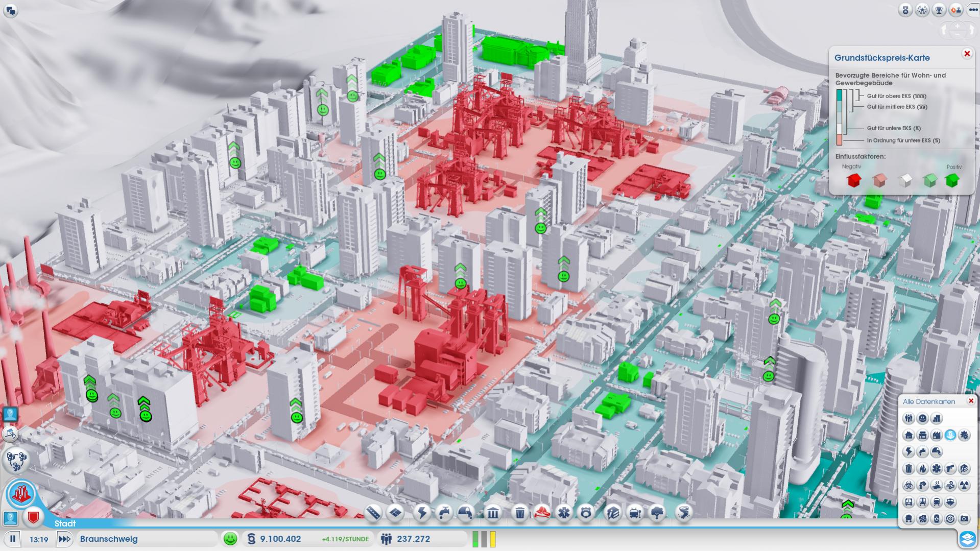Show the Radiation data map
Screen dimensions: 980x551
click(964, 485)
